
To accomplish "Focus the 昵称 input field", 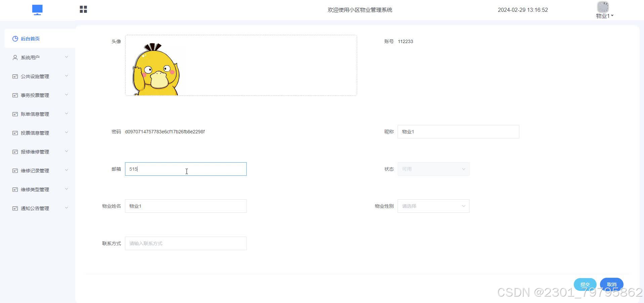I will pos(458,132).
